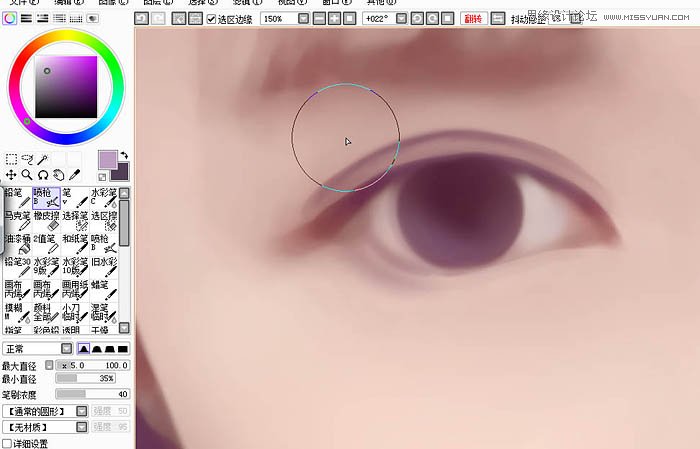Choose the 湿笔 wet brush
700x449 pixels.
pyautogui.click(x=104, y=313)
